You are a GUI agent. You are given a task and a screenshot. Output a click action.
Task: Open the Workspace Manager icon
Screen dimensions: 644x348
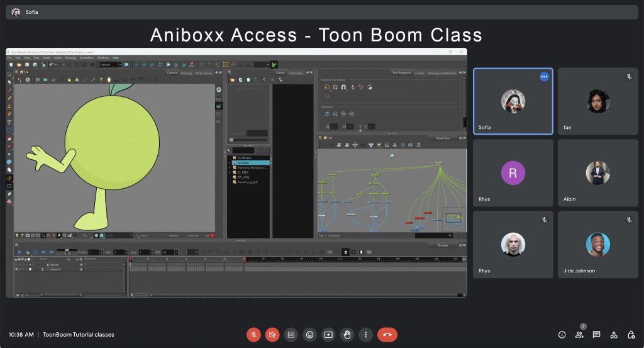[x=126, y=65]
